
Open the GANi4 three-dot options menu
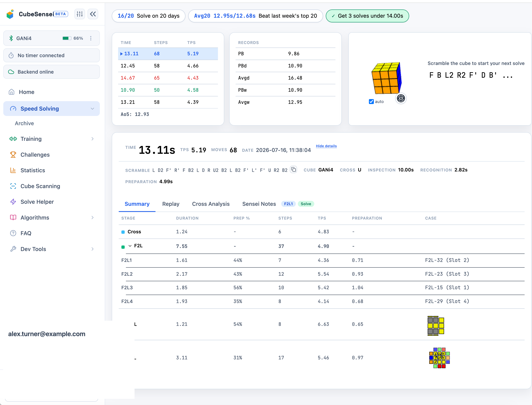pos(91,38)
